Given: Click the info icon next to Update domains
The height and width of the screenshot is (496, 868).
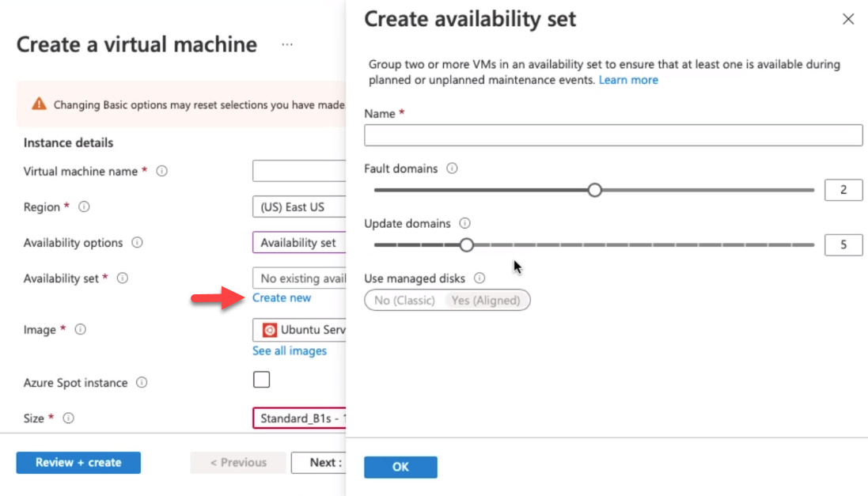Looking at the screenshot, I should click(x=464, y=223).
